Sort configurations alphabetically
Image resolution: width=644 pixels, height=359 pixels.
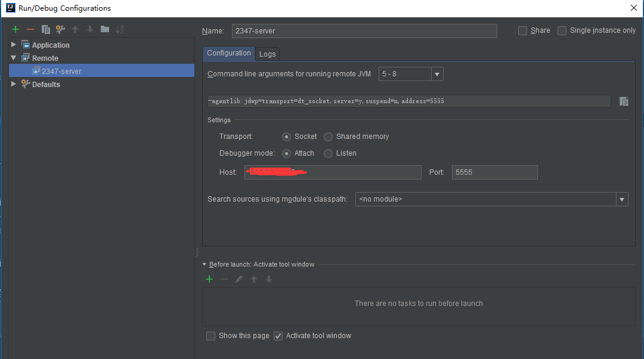(x=119, y=29)
